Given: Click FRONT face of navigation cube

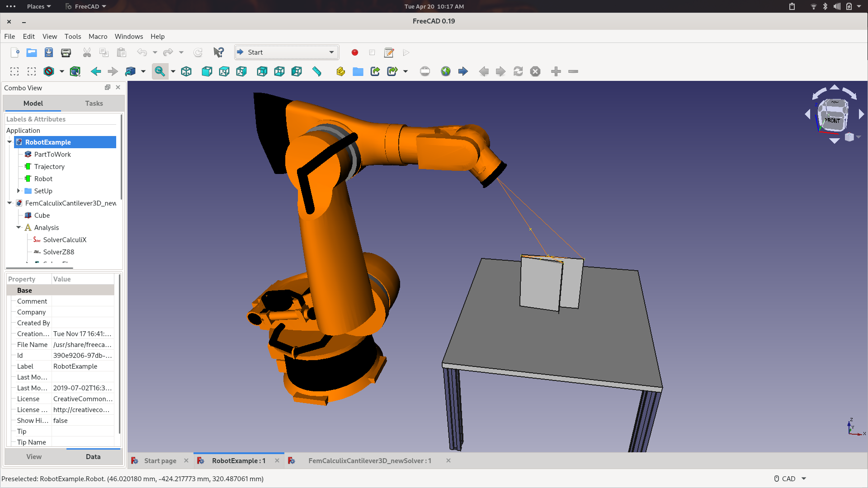Looking at the screenshot, I should coord(832,120).
